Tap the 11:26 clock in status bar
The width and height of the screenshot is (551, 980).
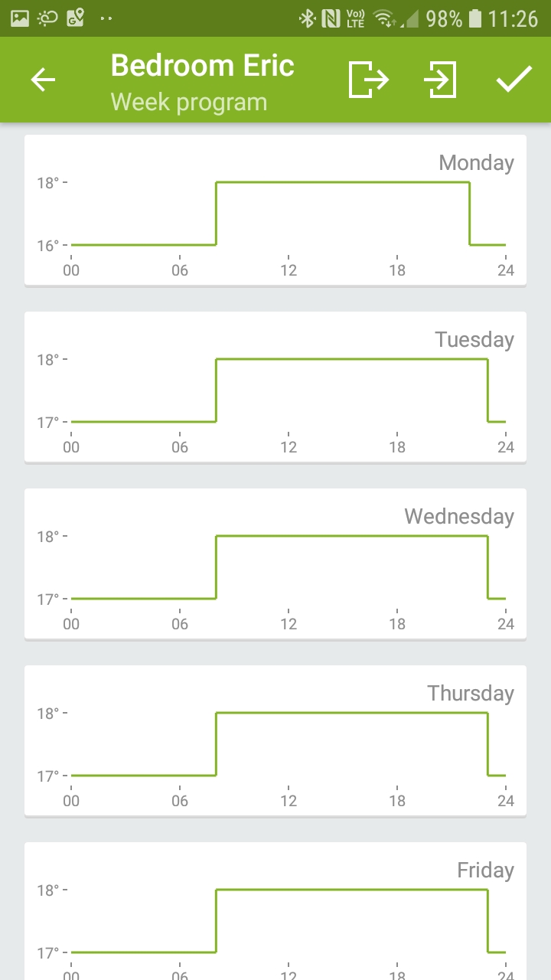point(513,18)
